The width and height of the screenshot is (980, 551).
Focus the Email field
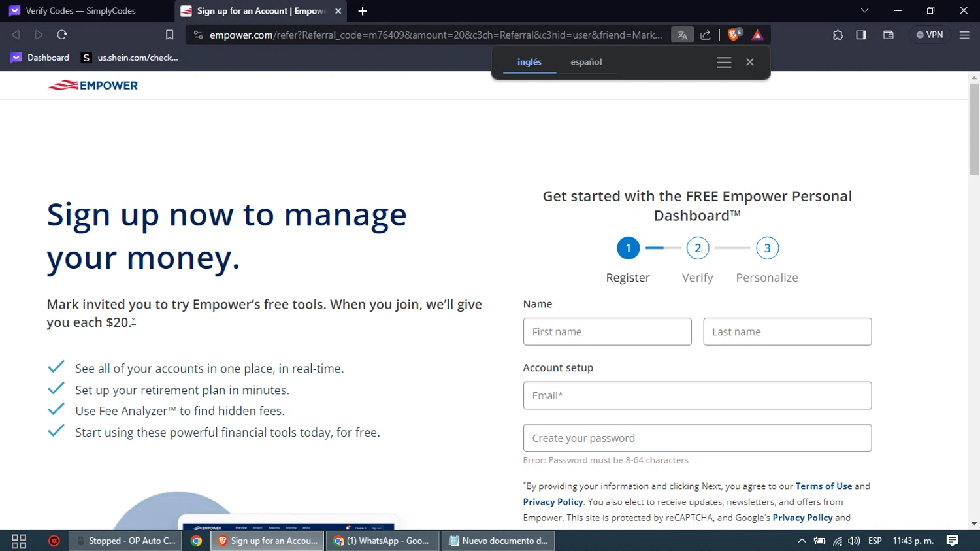coord(697,395)
